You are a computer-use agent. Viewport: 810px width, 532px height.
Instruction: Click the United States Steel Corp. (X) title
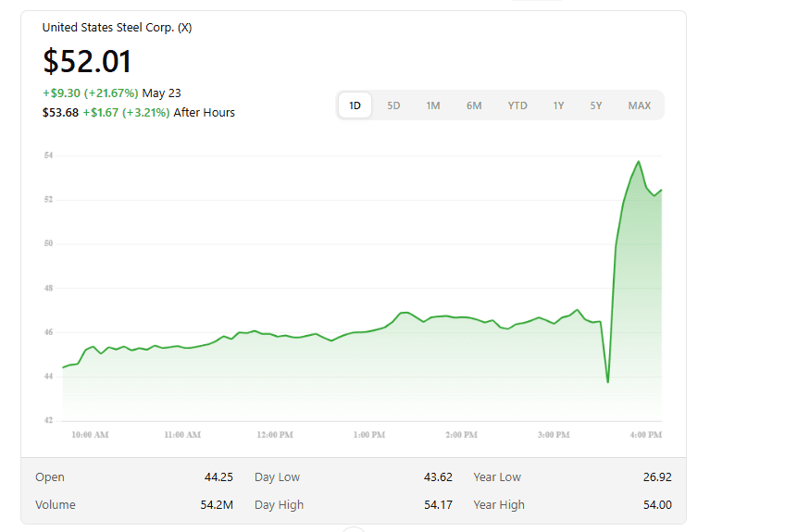tap(117, 28)
